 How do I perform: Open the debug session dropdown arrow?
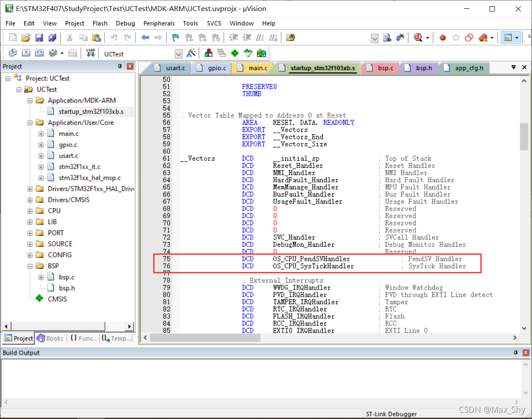coord(427,38)
